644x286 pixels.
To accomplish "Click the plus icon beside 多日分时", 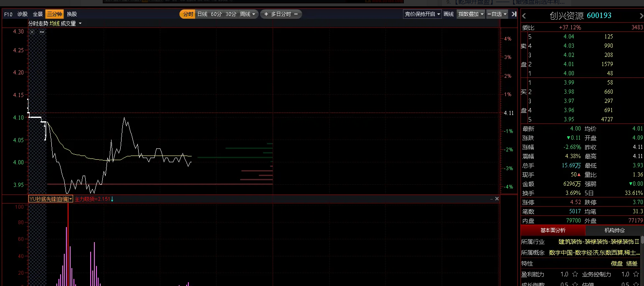I will coord(266,14).
